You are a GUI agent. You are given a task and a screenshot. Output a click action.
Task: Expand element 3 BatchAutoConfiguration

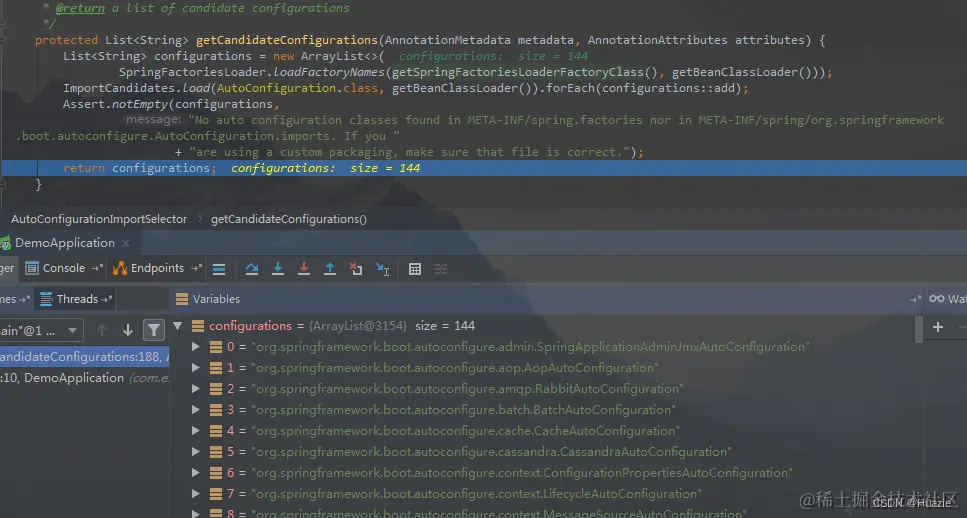(195, 410)
